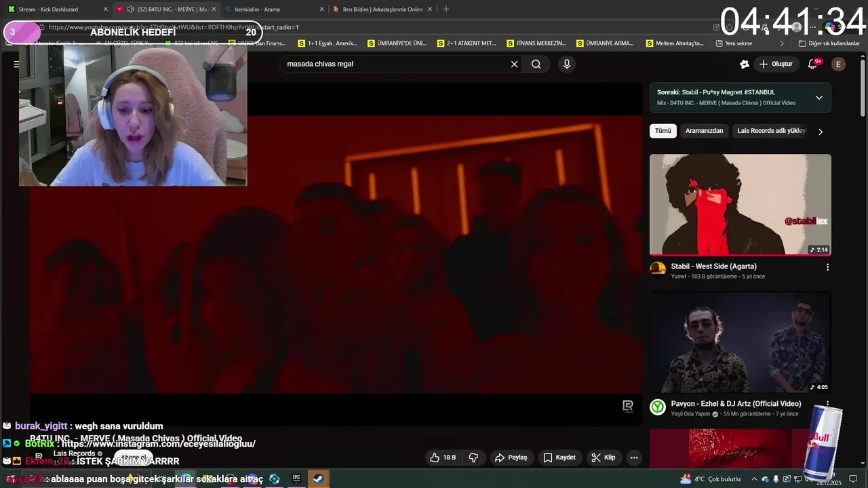Open the Pavyon - Ezhel & DJ Artz thumbnail
This screenshot has width=868, height=488.
pos(741,342)
